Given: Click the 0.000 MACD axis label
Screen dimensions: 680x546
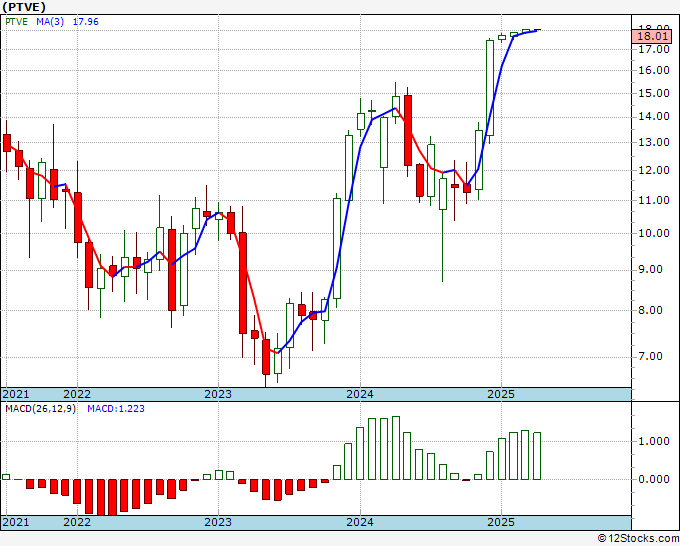Looking at the screenshot, I should click(654, 479).
